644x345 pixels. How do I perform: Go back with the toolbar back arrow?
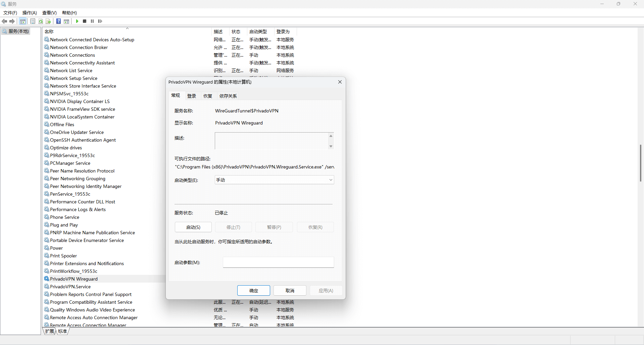pos(4,21)
